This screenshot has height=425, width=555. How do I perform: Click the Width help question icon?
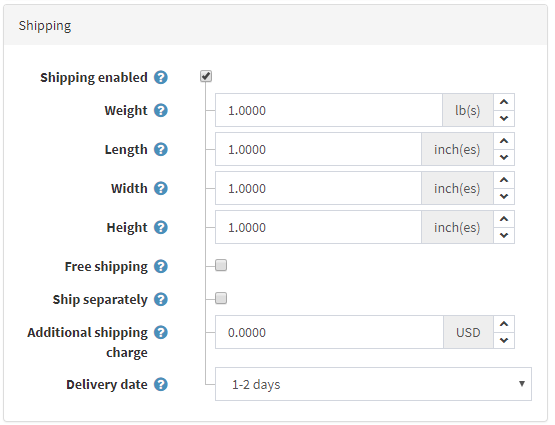[161, 188]
